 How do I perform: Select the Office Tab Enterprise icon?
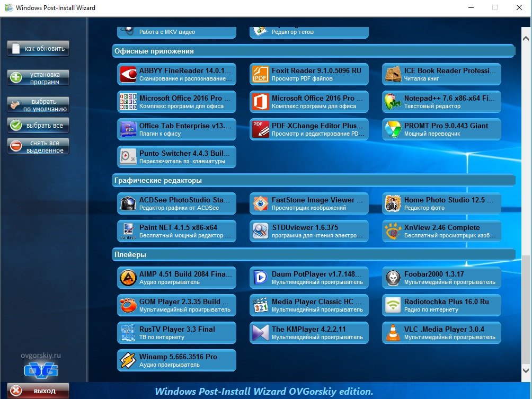click(128, 129)
